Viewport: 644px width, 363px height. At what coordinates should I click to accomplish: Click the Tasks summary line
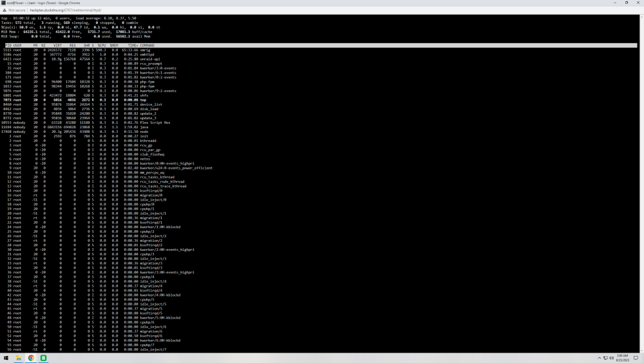[x=71, y=23]
